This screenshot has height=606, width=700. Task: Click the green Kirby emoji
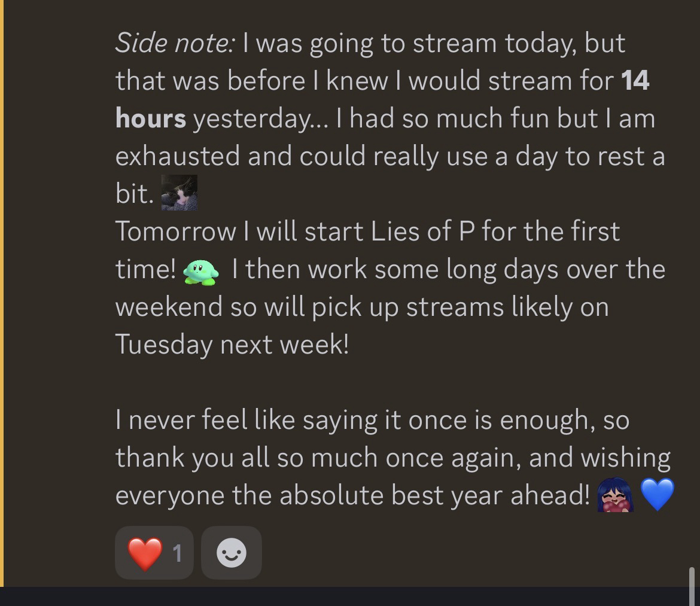pos(200,270)
